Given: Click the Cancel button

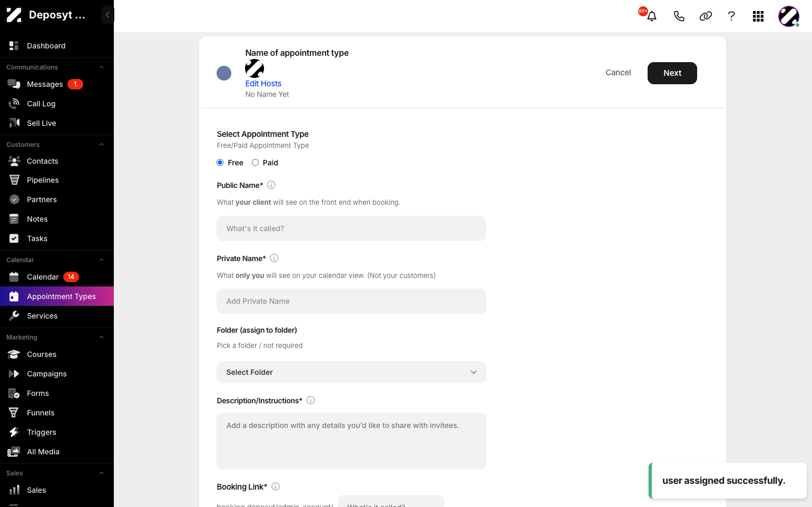Looking at the screenshot, I should click(618, 73).
